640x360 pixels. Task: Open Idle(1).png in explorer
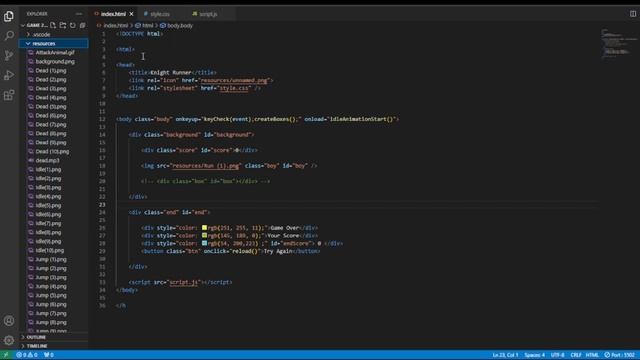[48, 169]
